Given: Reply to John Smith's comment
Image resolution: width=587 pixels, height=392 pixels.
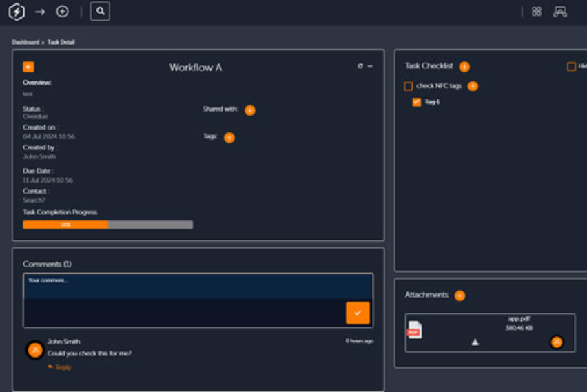Looking at the screenshot, I should pos(63,367).
